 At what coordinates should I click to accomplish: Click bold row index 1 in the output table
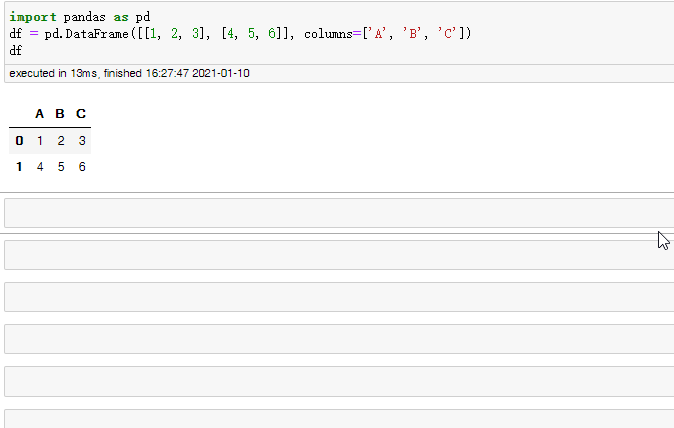(x=19, y=167)
